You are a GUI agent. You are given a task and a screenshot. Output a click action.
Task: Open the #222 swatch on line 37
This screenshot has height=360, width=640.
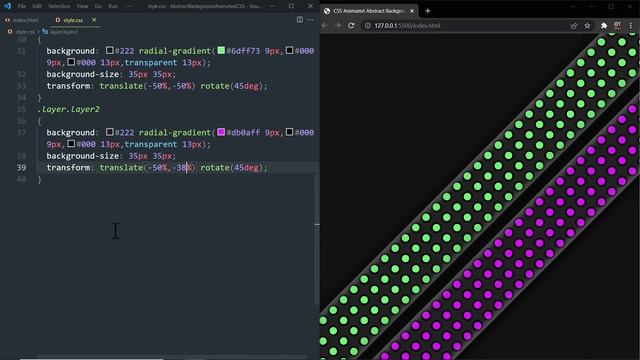(x=109, y=132)
